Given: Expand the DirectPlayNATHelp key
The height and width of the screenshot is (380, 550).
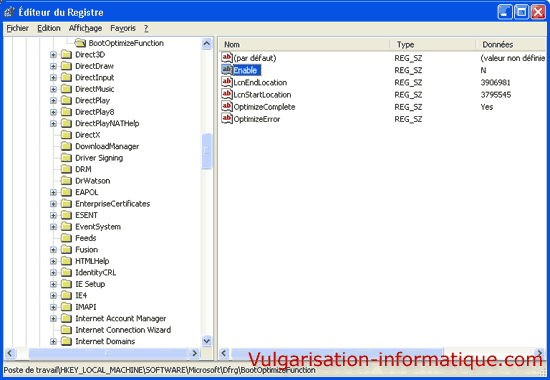Looking at the screenshot, I should coord(53,124).
